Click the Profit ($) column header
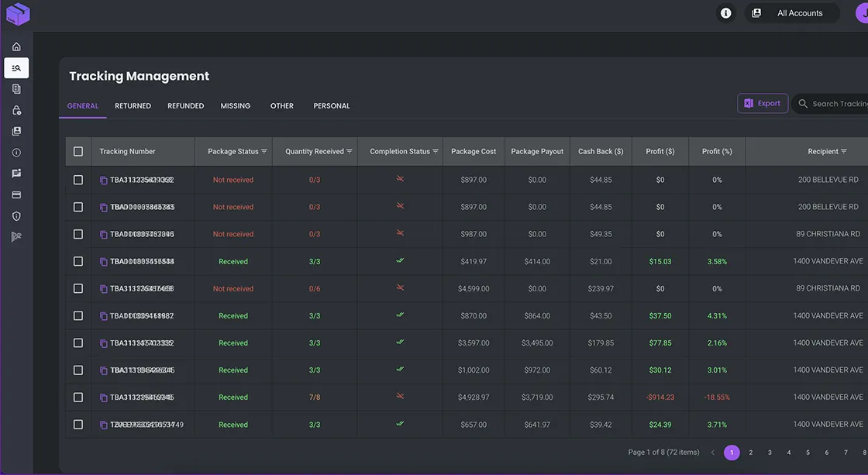 (x=660, y=152)
